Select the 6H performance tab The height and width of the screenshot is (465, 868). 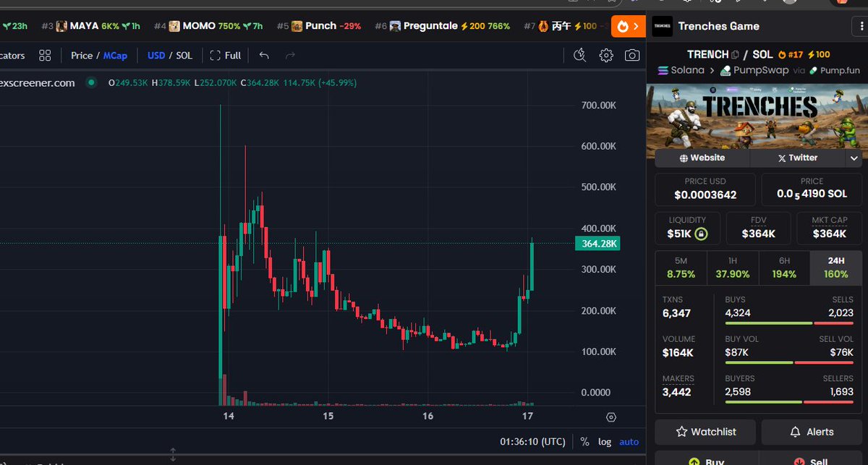(x=784, y=268)
